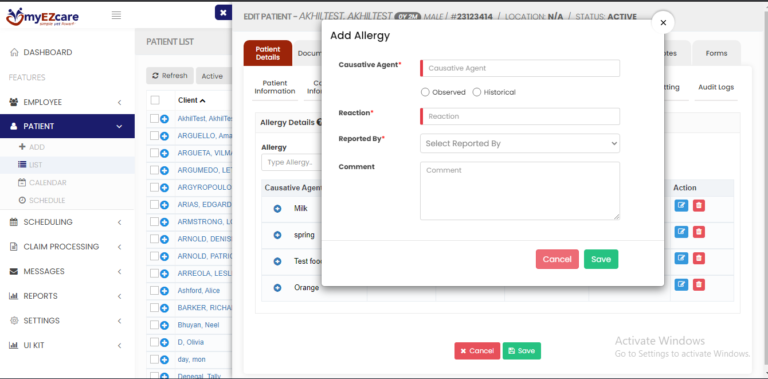Click the Messages envelope icon in the sidebar
This screenshot has height=379, width=768.
coord(14,271)
